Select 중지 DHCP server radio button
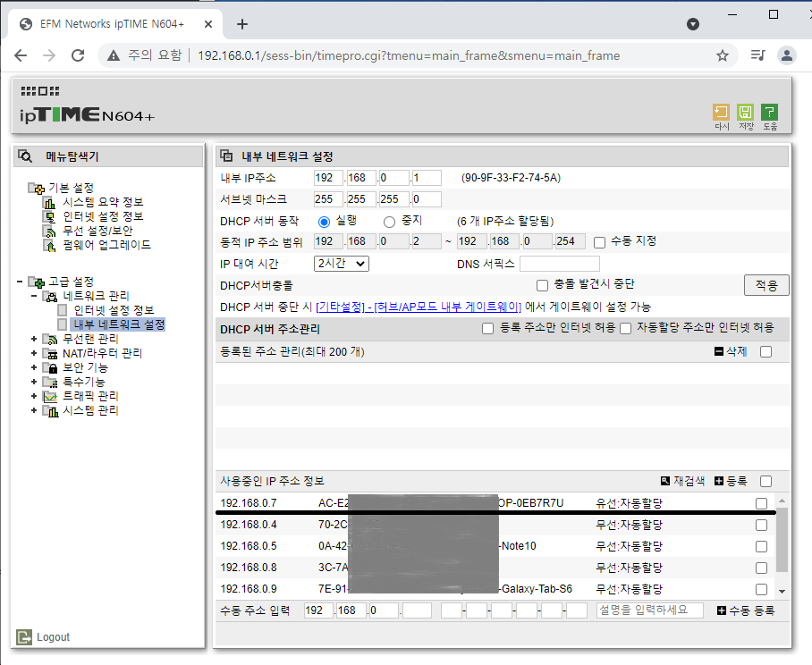812x665 pixels. pyautogui.click(x=389, y=222)
